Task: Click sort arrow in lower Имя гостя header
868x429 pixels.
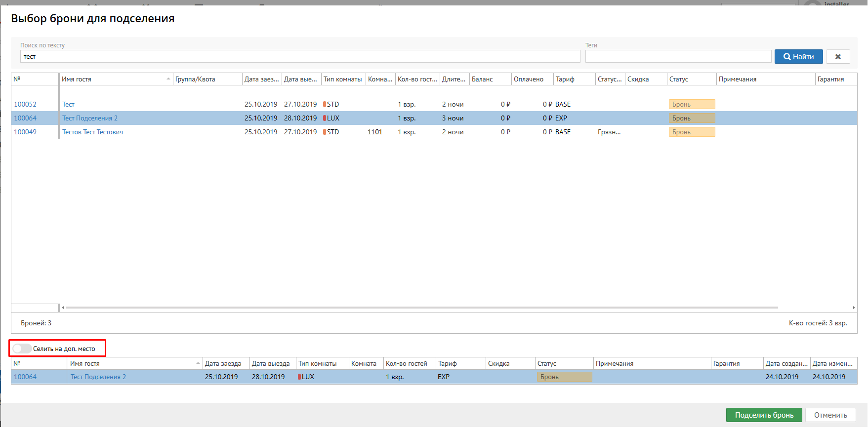Action: click(198, 363)
